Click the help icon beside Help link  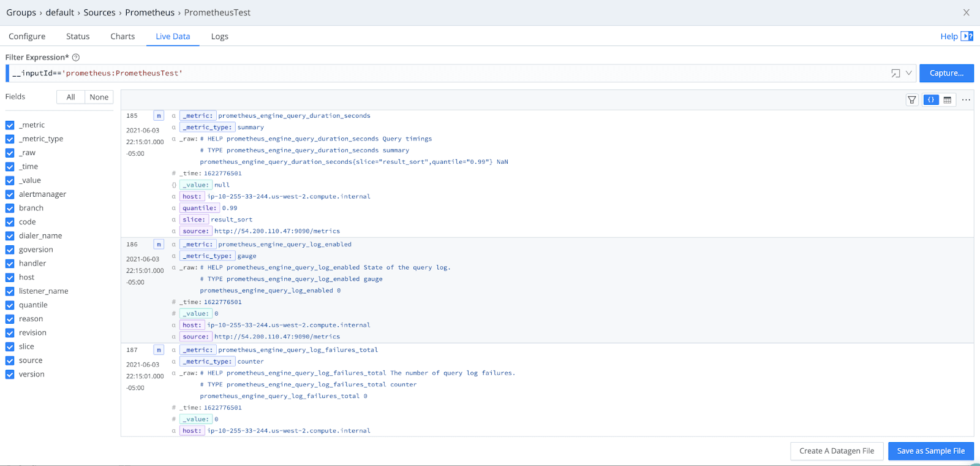click(x=967, y=36)
